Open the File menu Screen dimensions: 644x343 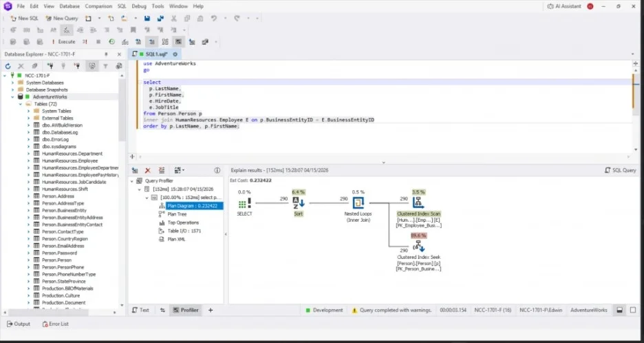(21, 6)
